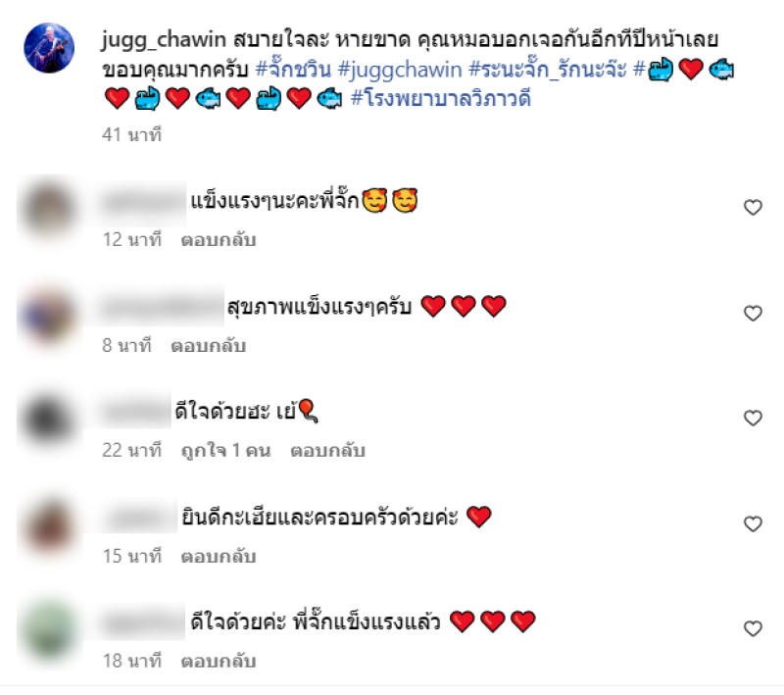784x695 pixels.
Task: Reply to the 15 นาที comment
Action: pos(219,557)
